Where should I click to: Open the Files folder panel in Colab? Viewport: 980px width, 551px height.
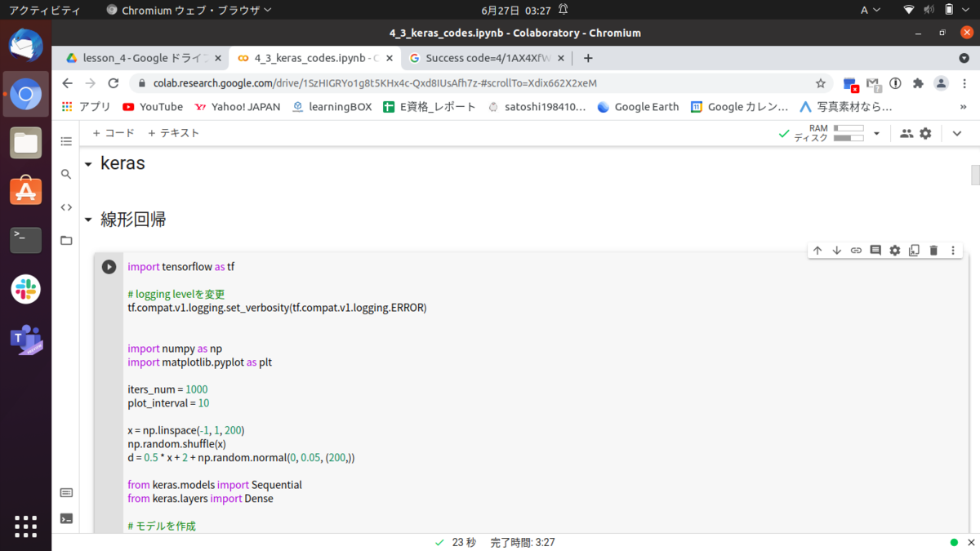click(66, 240)
